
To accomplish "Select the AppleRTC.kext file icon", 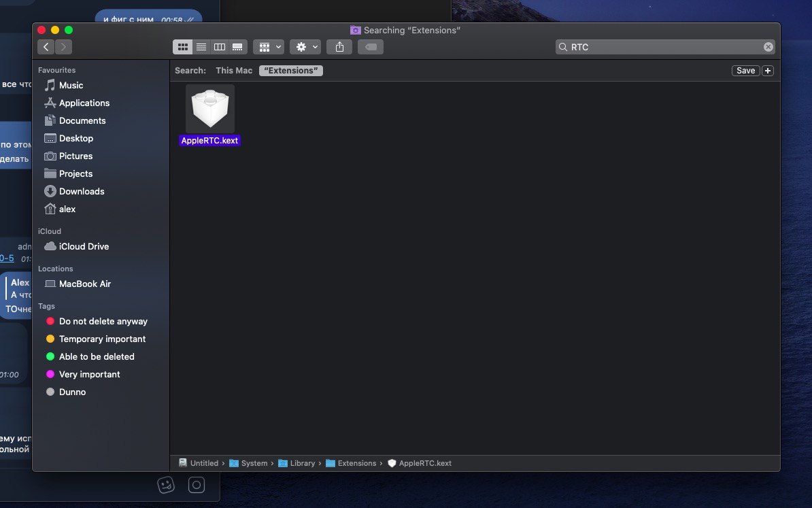I will coord(209,109).
